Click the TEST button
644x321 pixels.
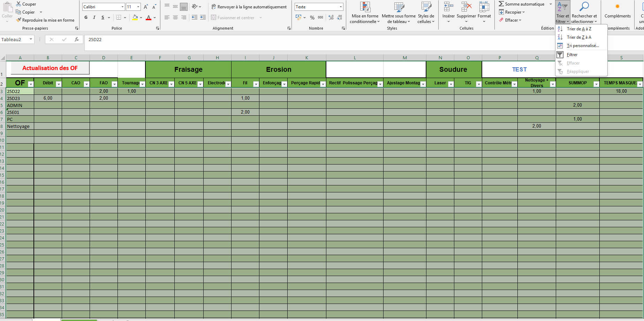519,69
